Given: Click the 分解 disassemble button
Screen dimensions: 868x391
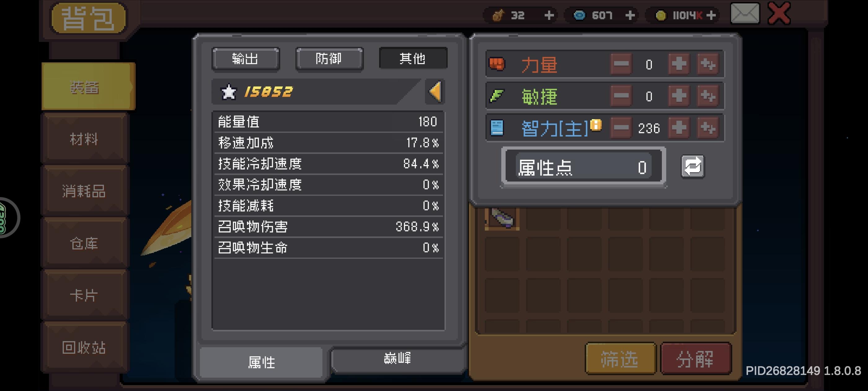Looking at the screenshot, I should click(x=695, y=359).
